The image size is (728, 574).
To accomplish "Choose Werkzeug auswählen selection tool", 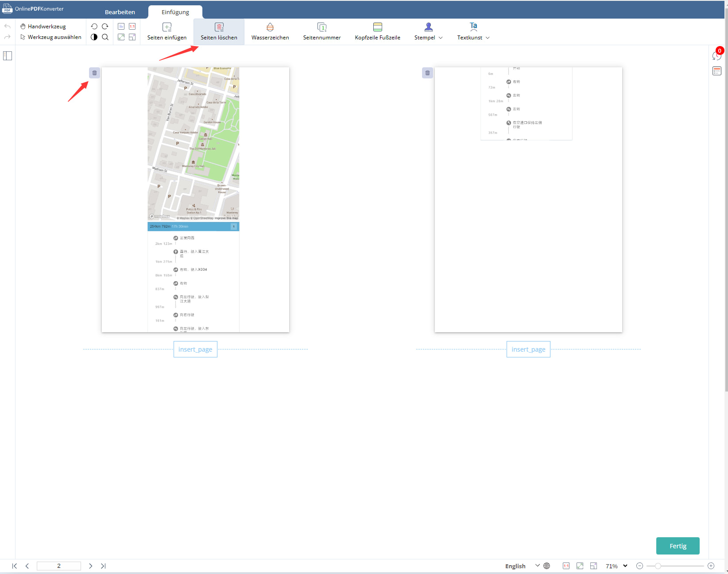I will [51, 37].
